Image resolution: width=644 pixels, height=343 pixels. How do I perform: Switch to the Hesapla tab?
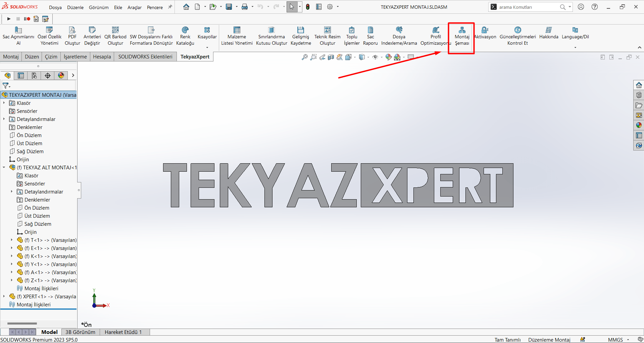102,56
